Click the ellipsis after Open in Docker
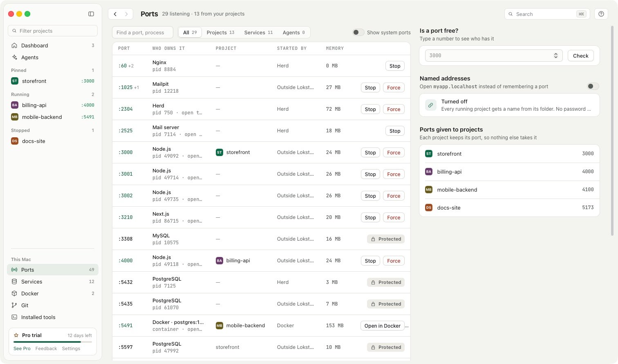 (407, 326)
